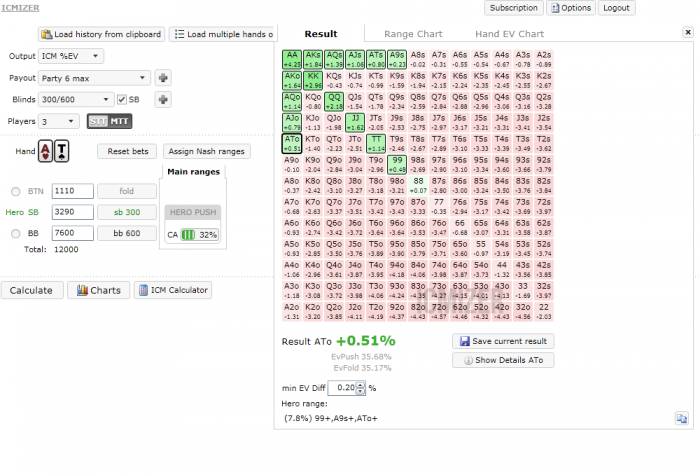
Task: Select the AKo cell in the grid
Action: pos(292,80)
